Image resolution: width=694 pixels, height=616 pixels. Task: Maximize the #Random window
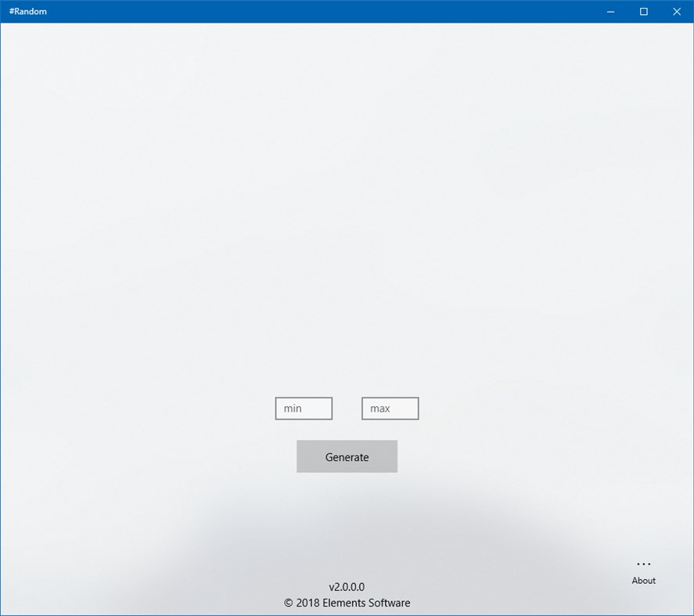644,12
